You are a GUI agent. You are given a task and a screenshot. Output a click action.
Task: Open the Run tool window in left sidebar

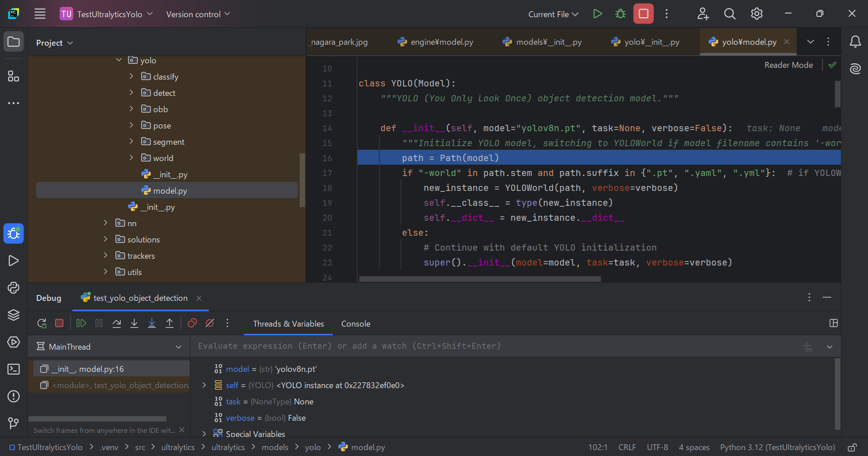point(14,261)
